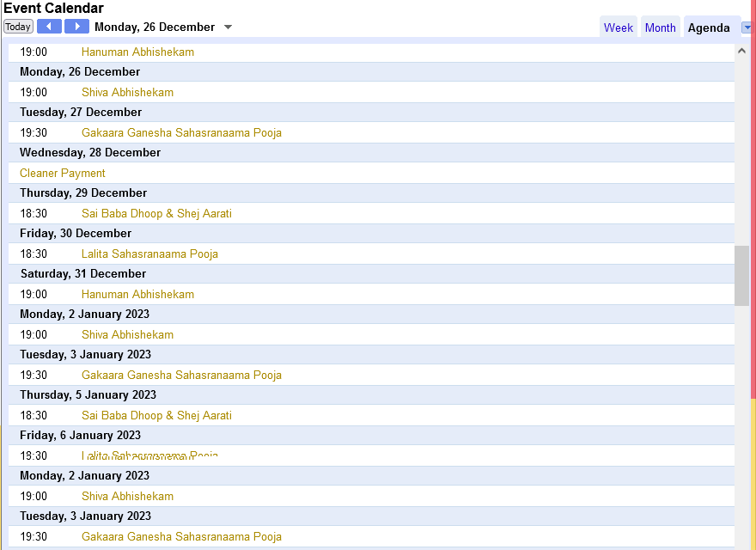Open Gakaara Ganesha Sahasranaama Pooja on 27 December

pyautogui.click(x=181, y=132)
